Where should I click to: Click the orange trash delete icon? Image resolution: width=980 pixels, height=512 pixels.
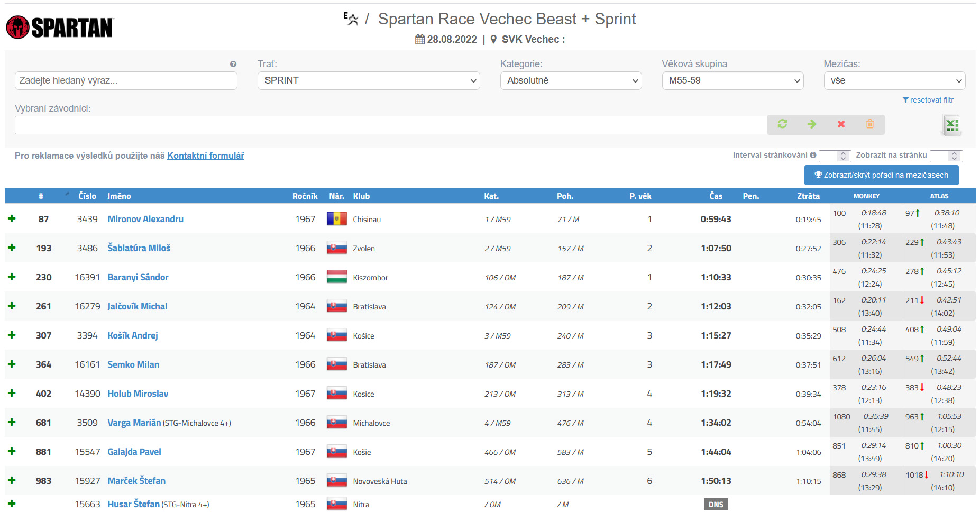(870, 124)
